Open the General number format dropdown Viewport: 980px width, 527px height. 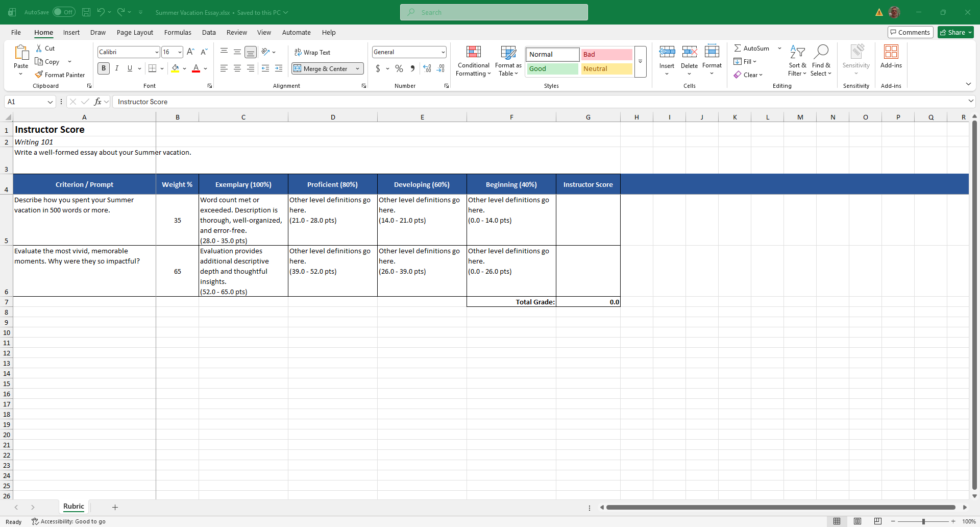point(443,52)
